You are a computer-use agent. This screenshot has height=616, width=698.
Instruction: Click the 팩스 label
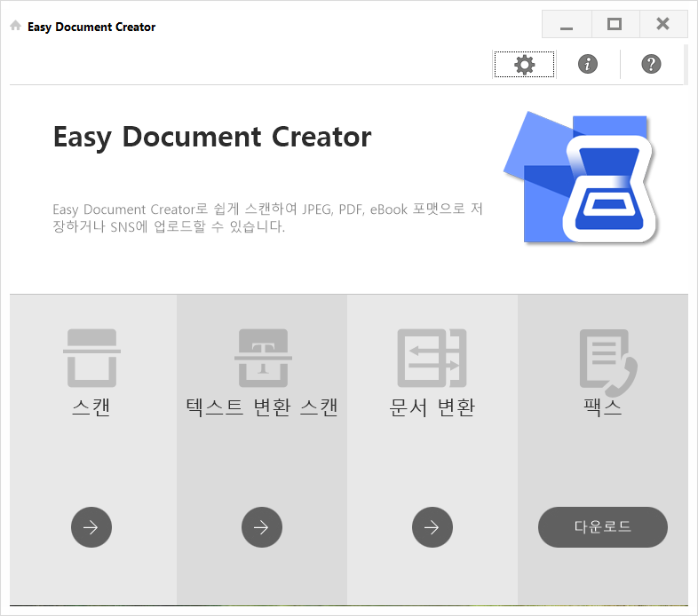tap(603, 407)
